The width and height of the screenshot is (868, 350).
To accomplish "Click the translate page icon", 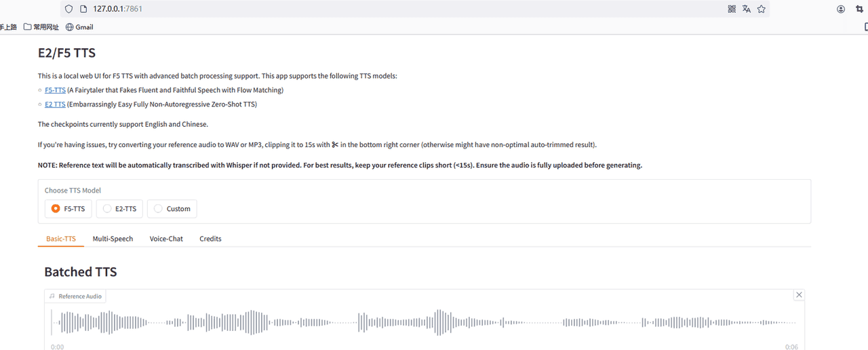I will [x=747, y=9].
